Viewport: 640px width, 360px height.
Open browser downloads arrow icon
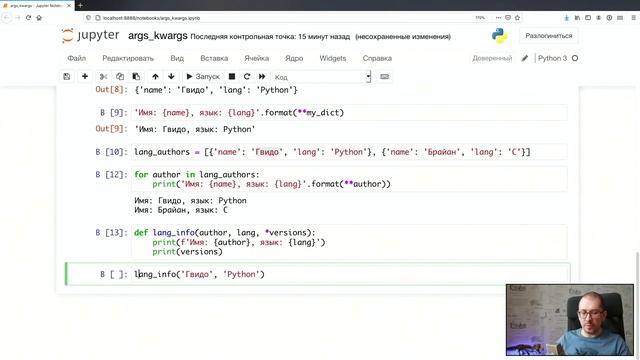[567, 18]
